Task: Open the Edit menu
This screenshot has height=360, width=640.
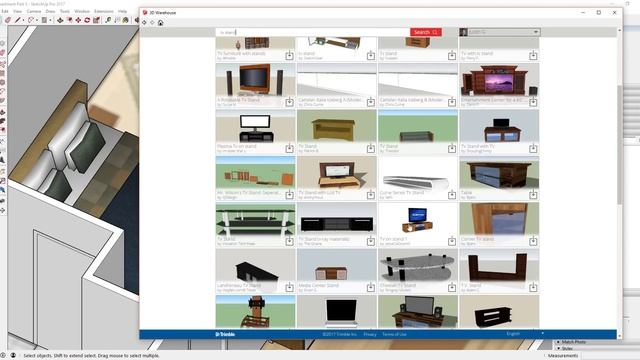Action: [5, 11]
